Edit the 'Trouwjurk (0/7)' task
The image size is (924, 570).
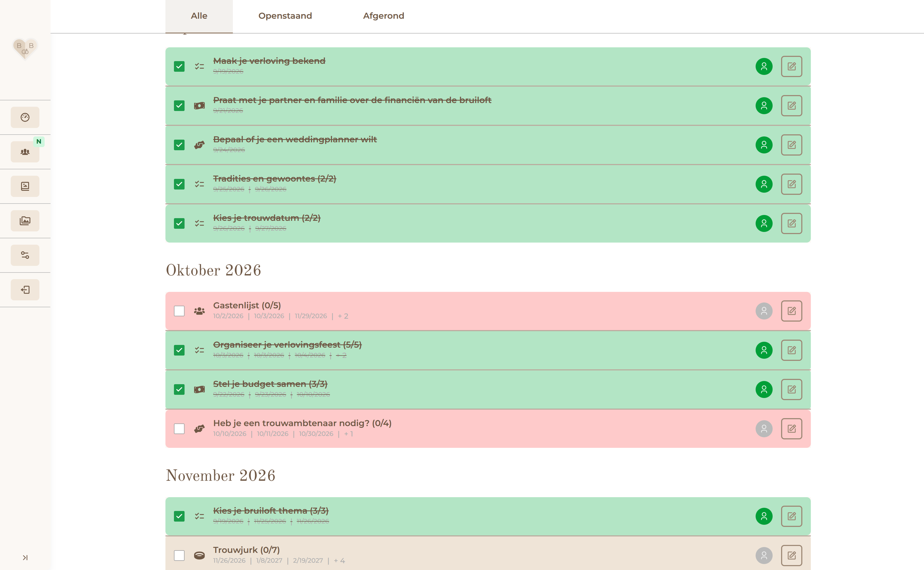click(x=791, y=555)
